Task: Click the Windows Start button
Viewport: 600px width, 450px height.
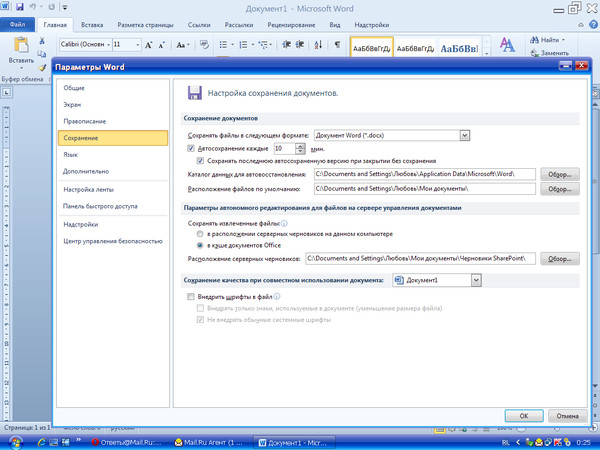Action: click(x=16, y=443)
